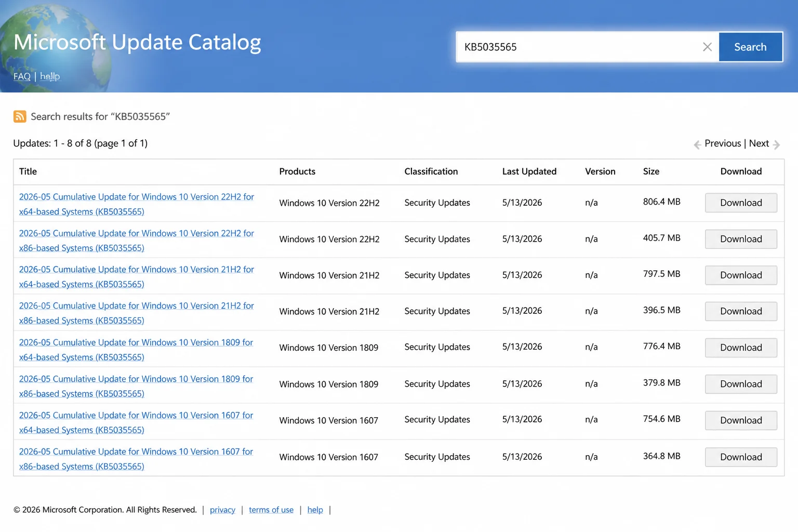Download the 776.4 MB 1809 x64 update
The height and width of the screenshot is (532, 798).
coord(741,348)
